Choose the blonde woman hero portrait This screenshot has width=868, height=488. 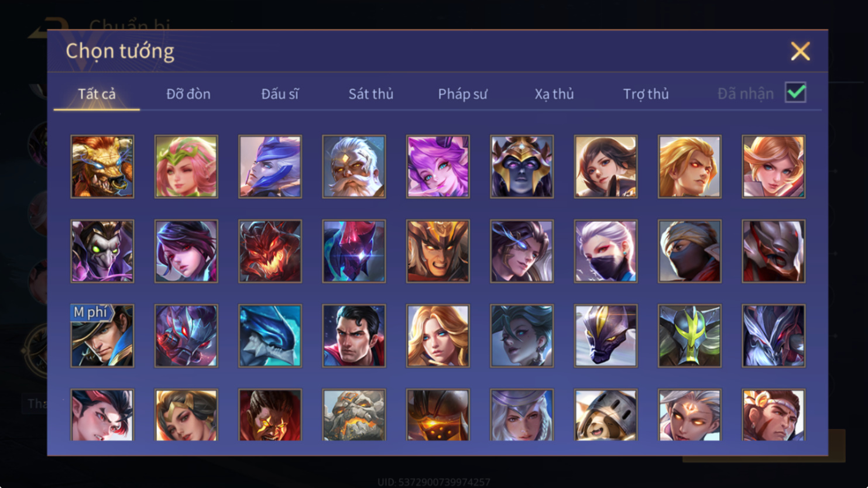(438, 336)
